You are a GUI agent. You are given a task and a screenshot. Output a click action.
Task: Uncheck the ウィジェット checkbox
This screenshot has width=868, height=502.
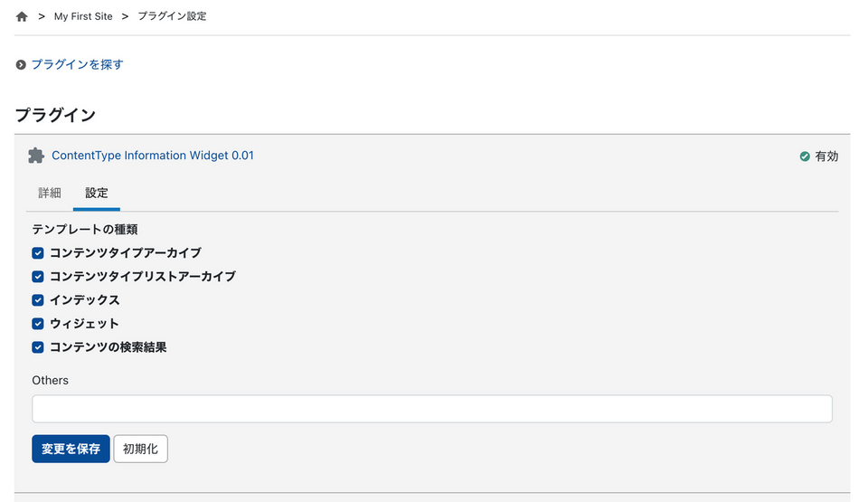(x=38, y=324)
